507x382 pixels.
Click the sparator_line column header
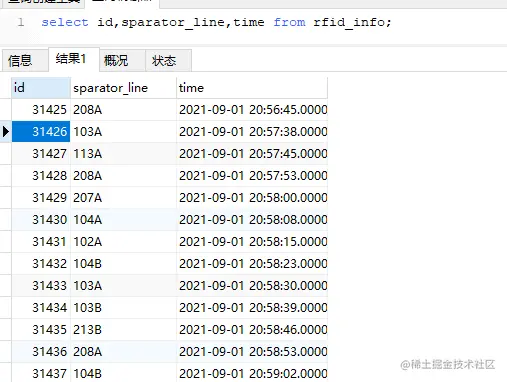pos(123,88)
